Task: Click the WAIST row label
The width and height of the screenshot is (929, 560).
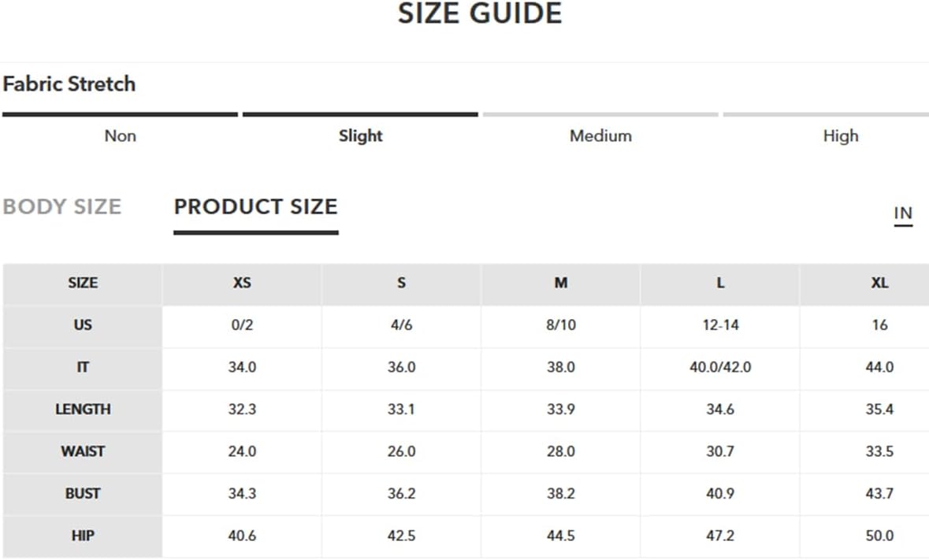Action: pos(83,451)
